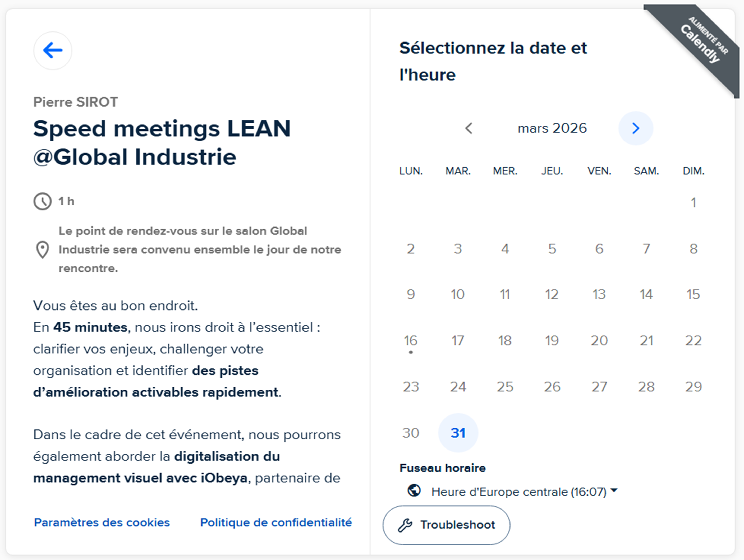Choose day 30 in the calendar
Image resolution: width=744 pixels, height=560 pixels.
pos(411,433)
